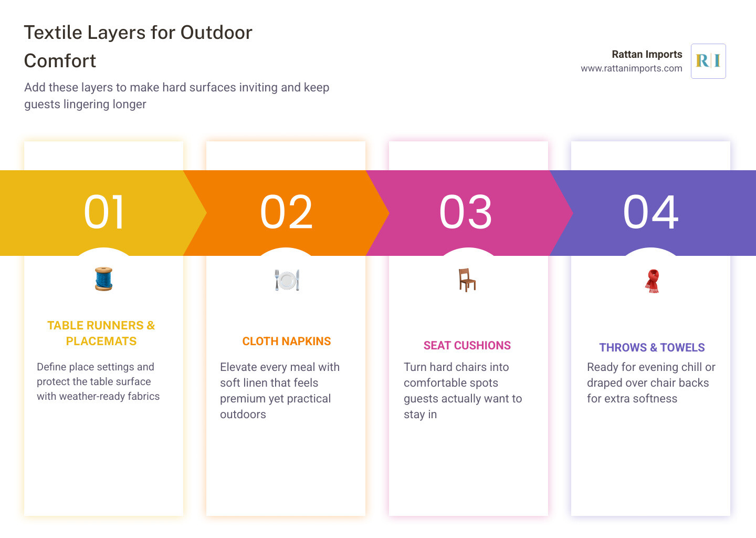Click the wooden chair icon
This screenshot has height=538, width=756.
467,280
